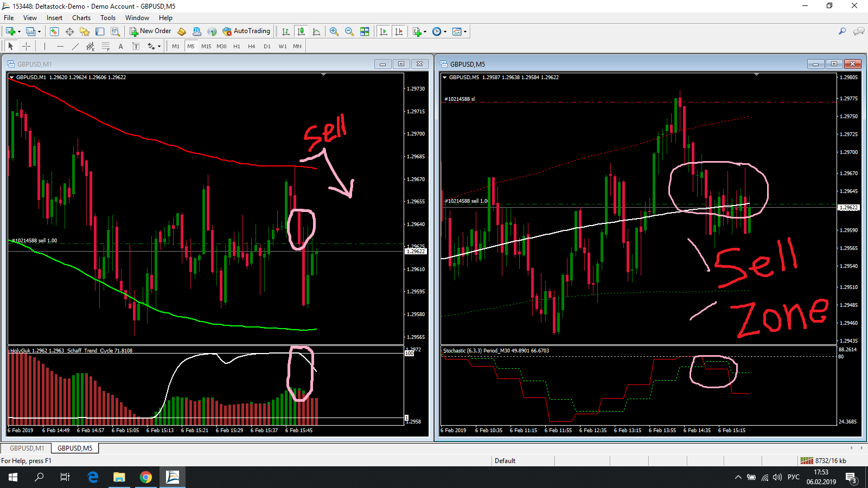Select the Trendline drawing tool
The image size is (868, 488).
[x=75, y=47]
